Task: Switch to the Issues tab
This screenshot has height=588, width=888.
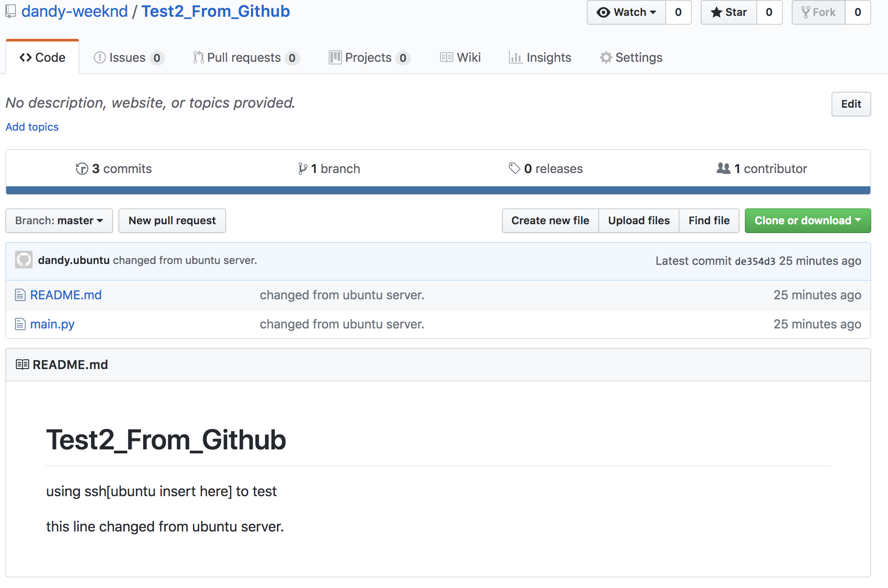Action: point(129,57)
